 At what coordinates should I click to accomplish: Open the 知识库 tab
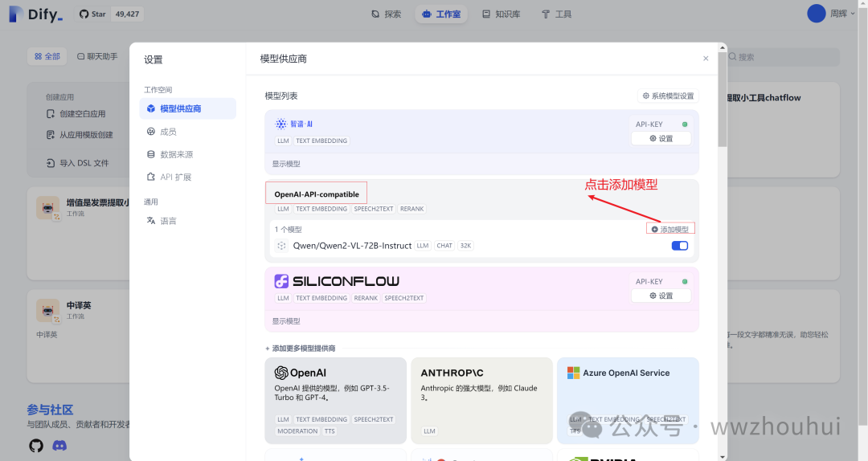tap(501, 14)
